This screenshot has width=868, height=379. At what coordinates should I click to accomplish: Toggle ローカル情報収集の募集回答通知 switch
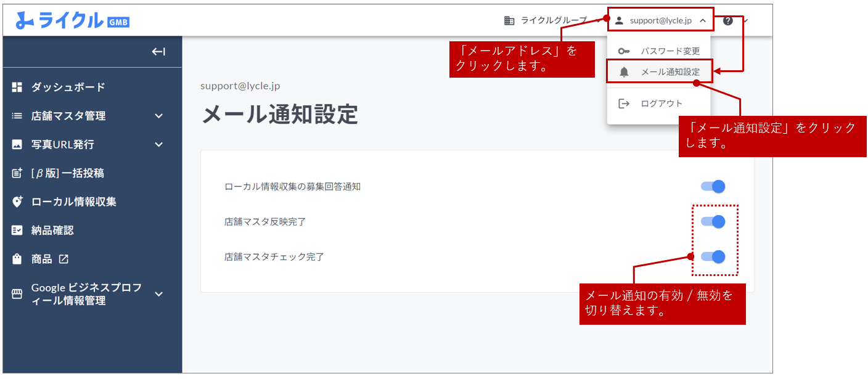click(x=713, y=187)
